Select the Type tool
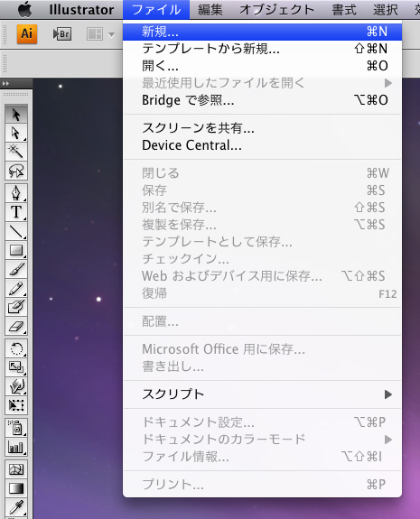This screenshot has width=420, height=519. pos(16,212)
